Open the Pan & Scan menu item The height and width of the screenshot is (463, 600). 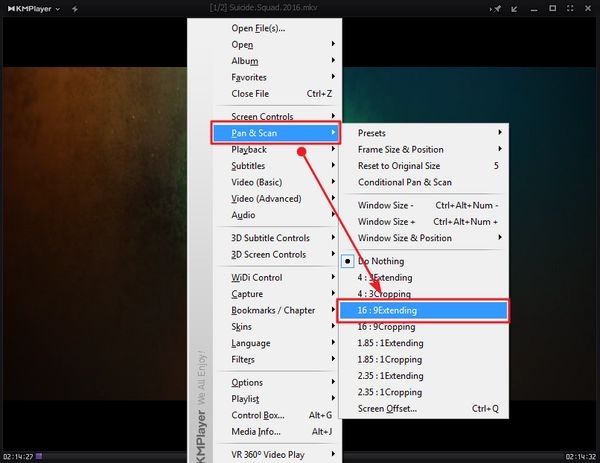[276, 133]
